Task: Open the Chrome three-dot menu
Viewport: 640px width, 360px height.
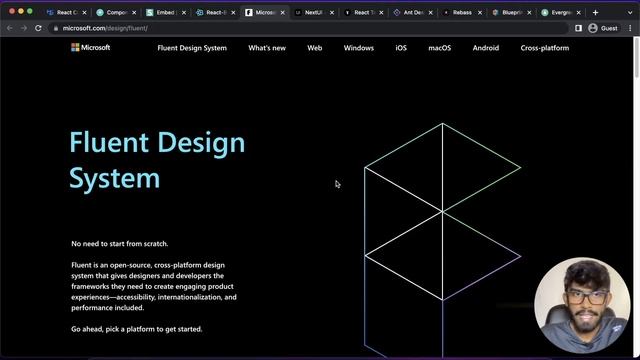Action: coord(630,28)
